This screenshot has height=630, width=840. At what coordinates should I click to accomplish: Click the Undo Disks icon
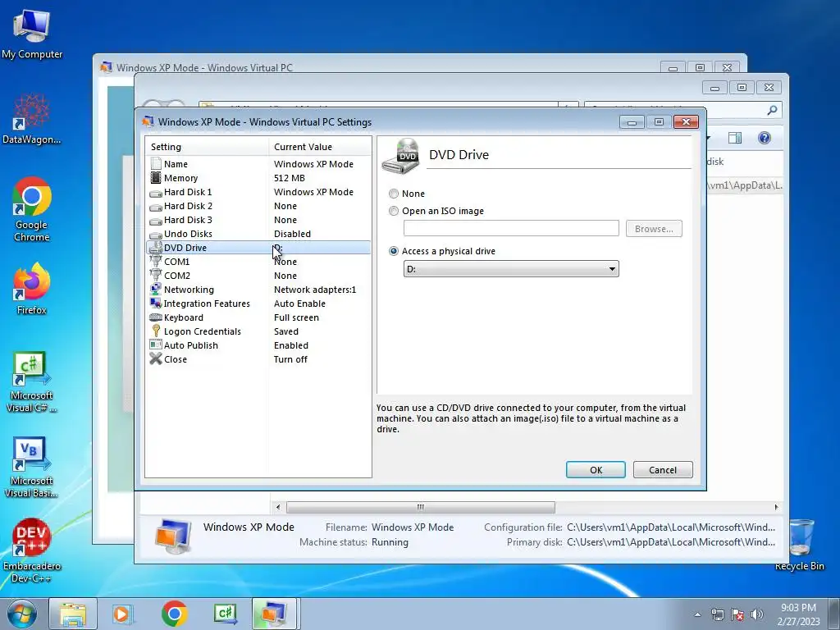coord(156,234)
